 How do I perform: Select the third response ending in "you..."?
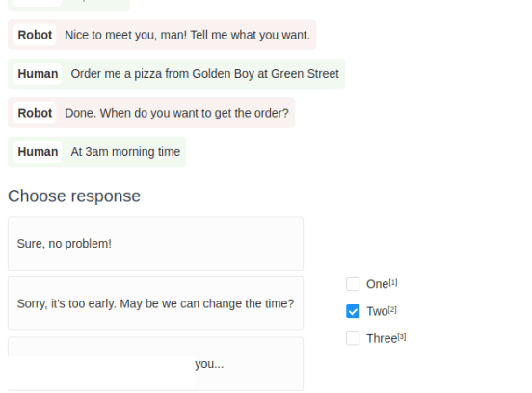pyautogui.click(x=155, y=364)
